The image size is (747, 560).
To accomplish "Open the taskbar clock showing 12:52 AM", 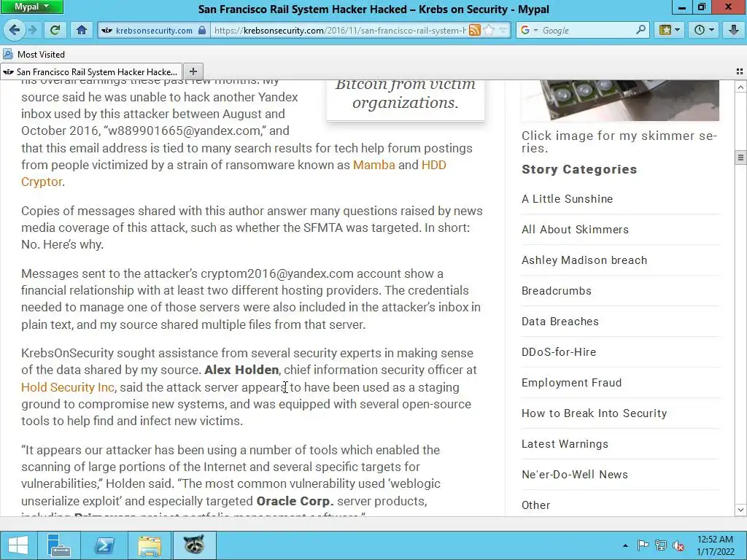I will 715,545.
